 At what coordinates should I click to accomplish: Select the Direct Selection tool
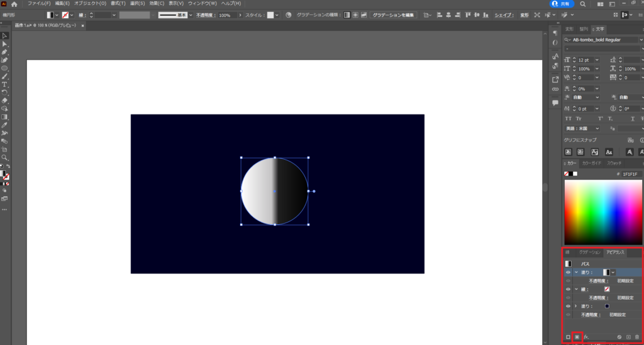[x=4, y=44]
